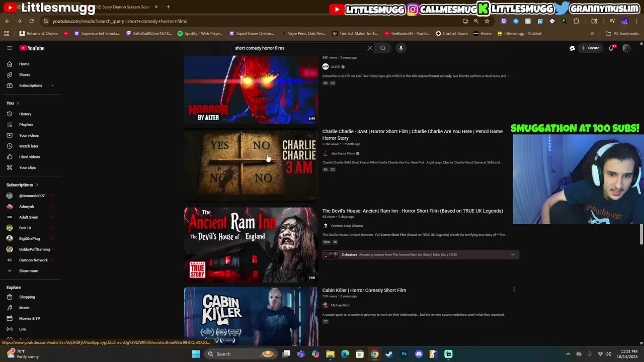Image resolution: width=644 pixels, height=362 pixels.
Task: Click the magnifier search button
Action: (383, 48)
